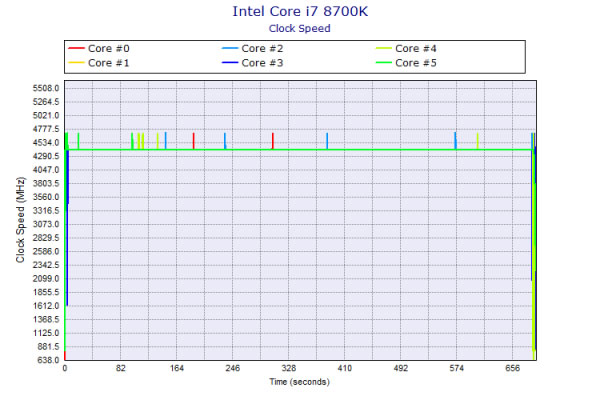600x400 pixels.
Task: Click the 5508.0 y-axis value
Action: click(x=46, y=88)
